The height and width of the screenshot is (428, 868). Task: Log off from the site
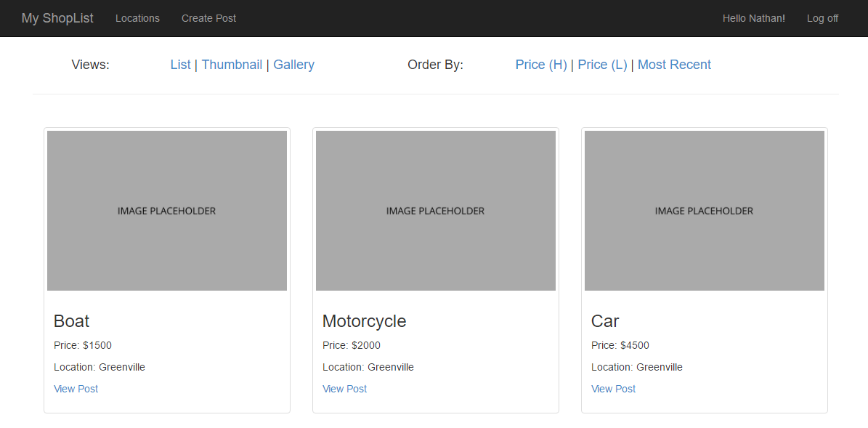click(822, 18)
